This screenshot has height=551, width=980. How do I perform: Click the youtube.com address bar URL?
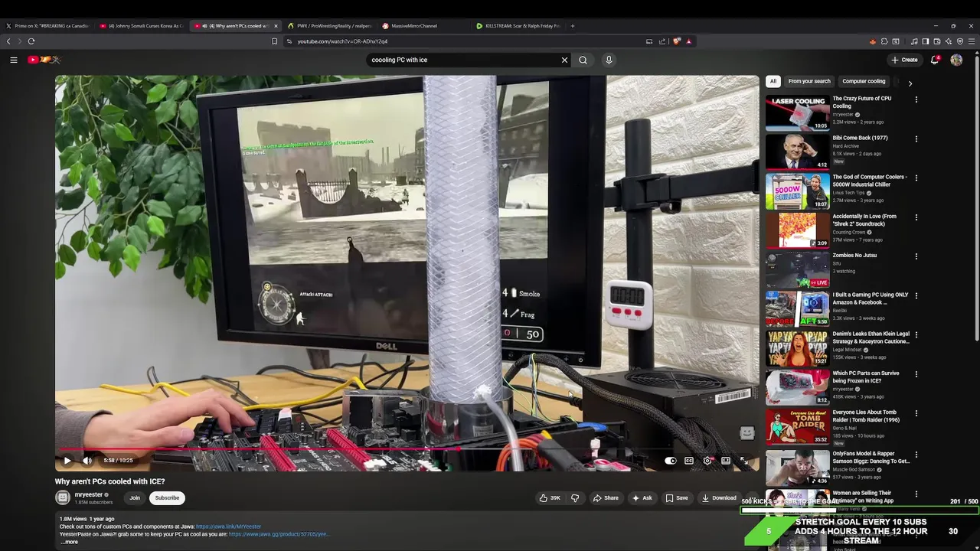coord(342,41)
